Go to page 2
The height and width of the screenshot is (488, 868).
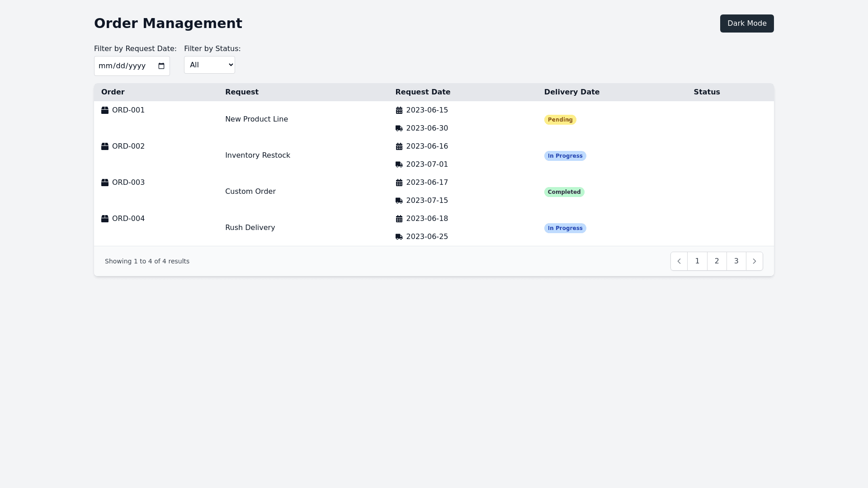[x=717, y=261]
